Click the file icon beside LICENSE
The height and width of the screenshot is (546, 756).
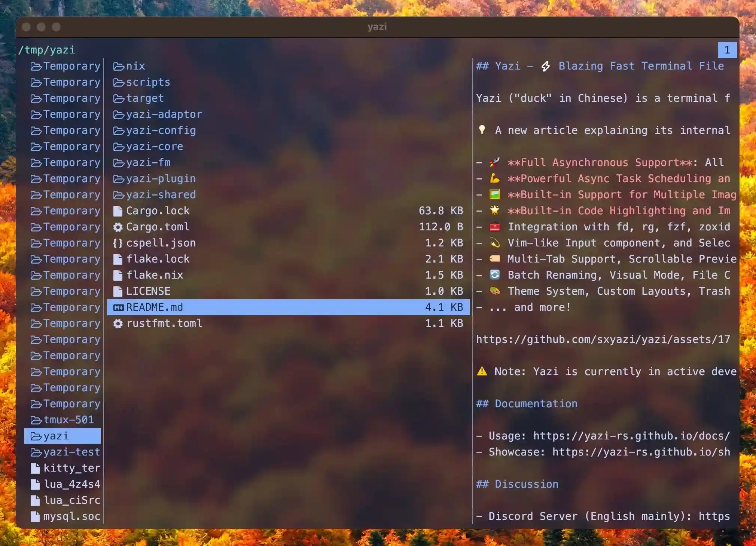(x=118, y=291)
